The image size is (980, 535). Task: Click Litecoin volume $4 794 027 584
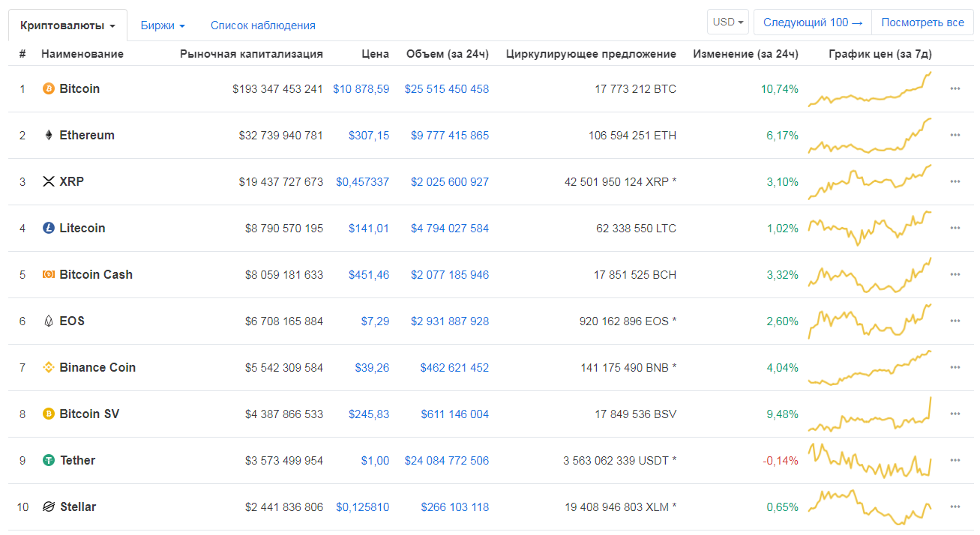coord(450,229)
